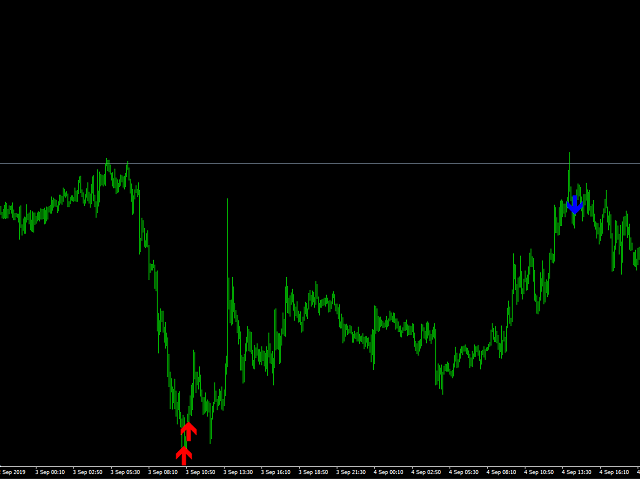Click the '3 Sep 00:10' time label
Screen dimensions: 640x480
tap(50, 472)
